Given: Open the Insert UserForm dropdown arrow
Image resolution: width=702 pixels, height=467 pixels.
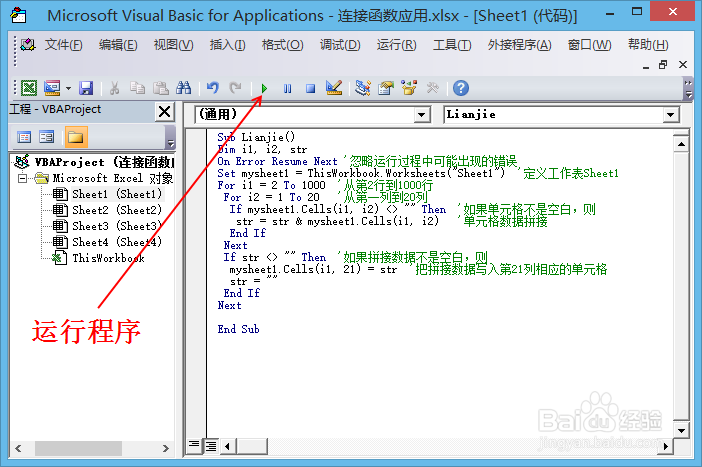Looking at the screenshot, I should pyautogui.click(x=68, y=88).
